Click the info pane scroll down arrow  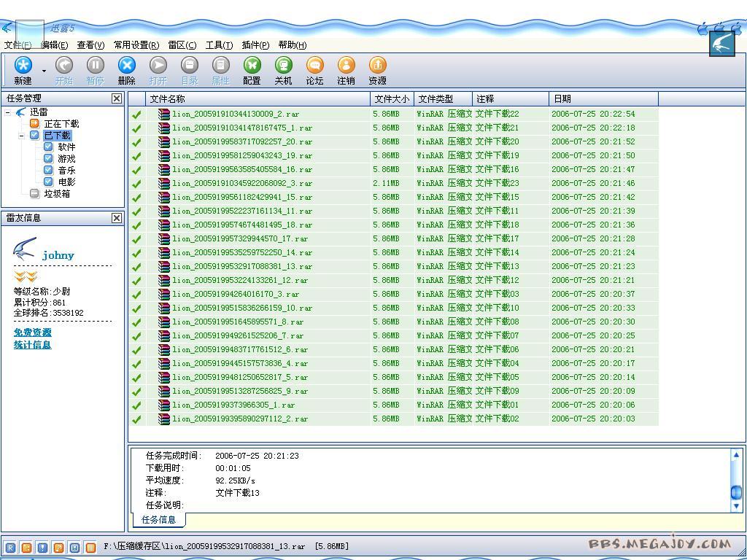[736, 506]
